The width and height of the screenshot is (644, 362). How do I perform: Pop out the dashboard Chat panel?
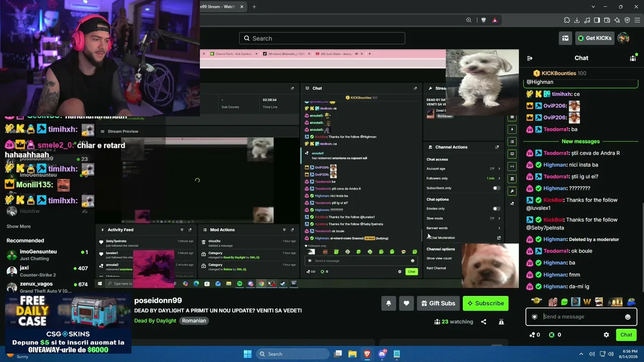pyautogui.click(x=415, y=88)
